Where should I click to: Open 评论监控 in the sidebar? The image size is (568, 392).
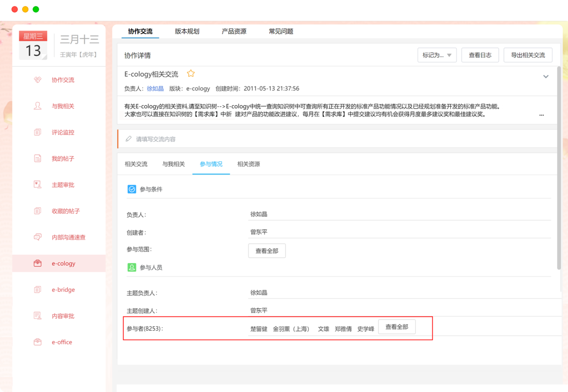pyautogui.click(x=63, y=132)
